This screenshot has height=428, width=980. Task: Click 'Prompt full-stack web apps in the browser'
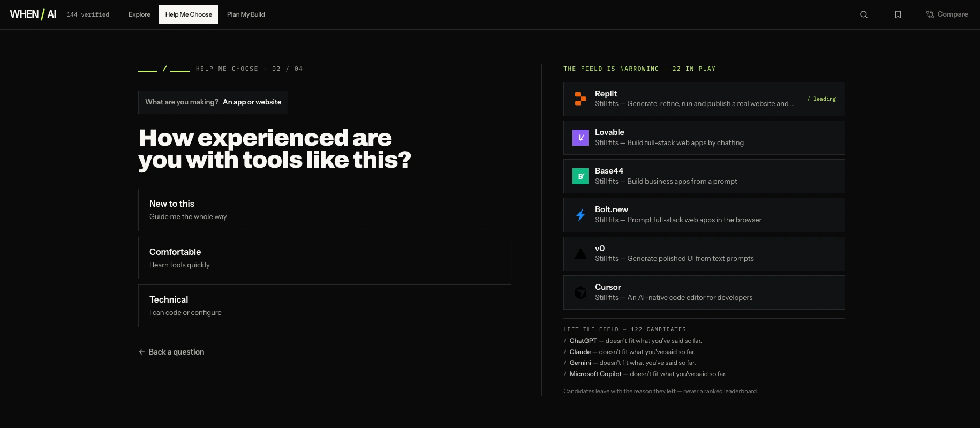[695, 220]
